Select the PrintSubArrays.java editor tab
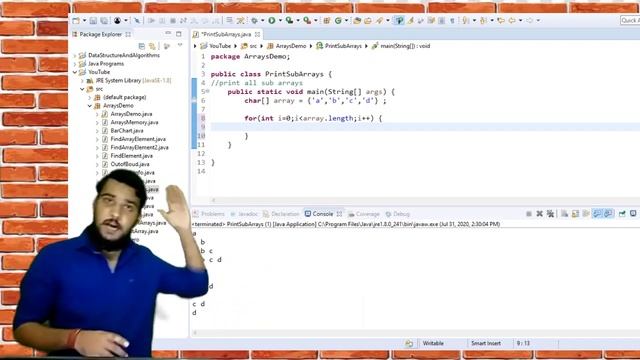 [x=226, y=34]
